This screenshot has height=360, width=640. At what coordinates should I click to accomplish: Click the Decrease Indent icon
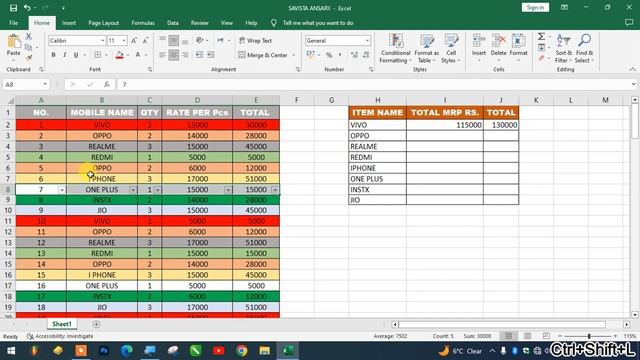click(x=199, y=55)
